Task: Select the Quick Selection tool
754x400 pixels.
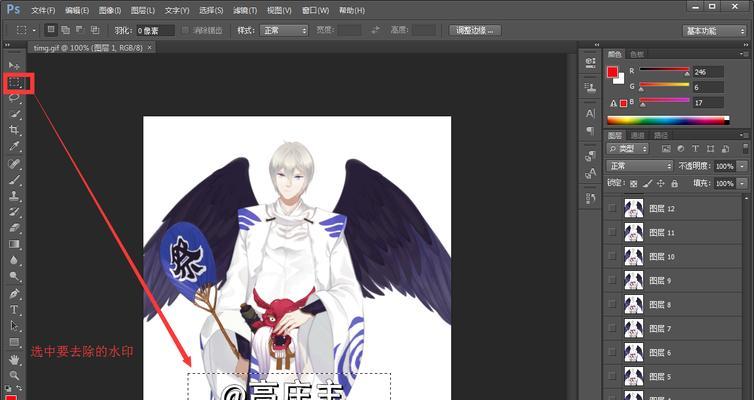Action: (14, 114)
